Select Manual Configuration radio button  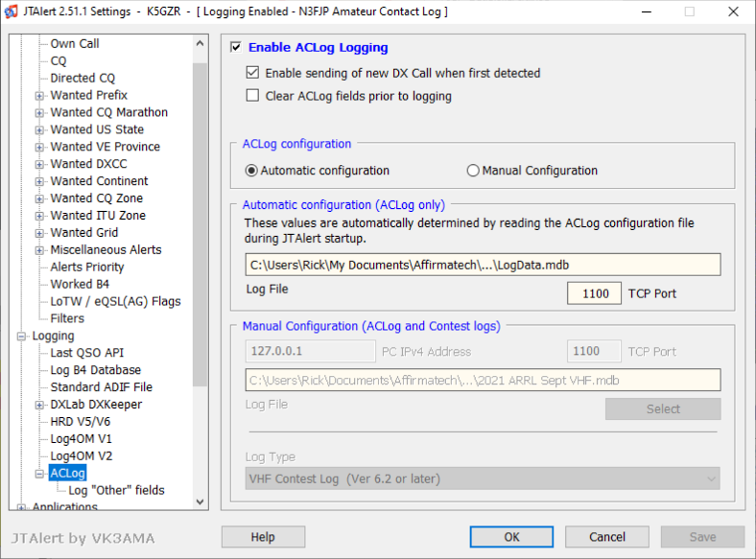coord(473,171)
